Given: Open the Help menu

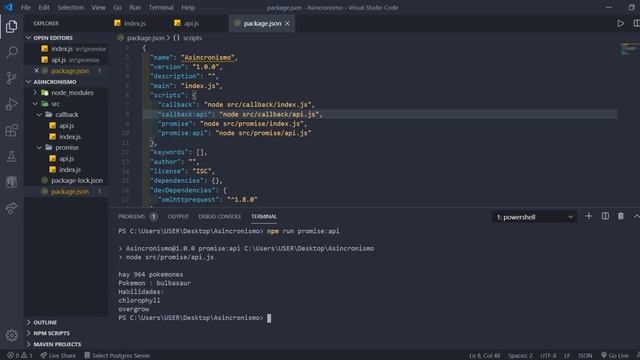Looking at the screenshot, I should pos(188,7).
